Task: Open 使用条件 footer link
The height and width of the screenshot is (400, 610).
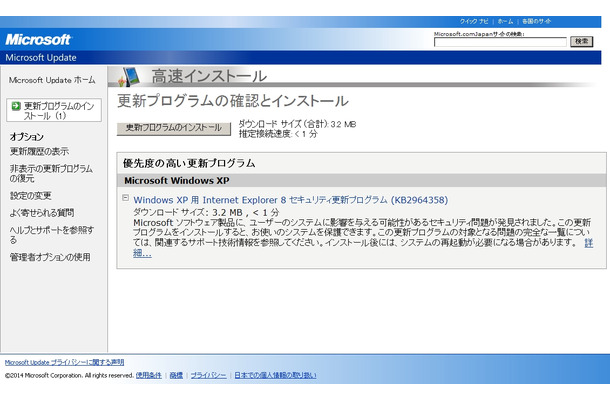Action: pos(149,375)
